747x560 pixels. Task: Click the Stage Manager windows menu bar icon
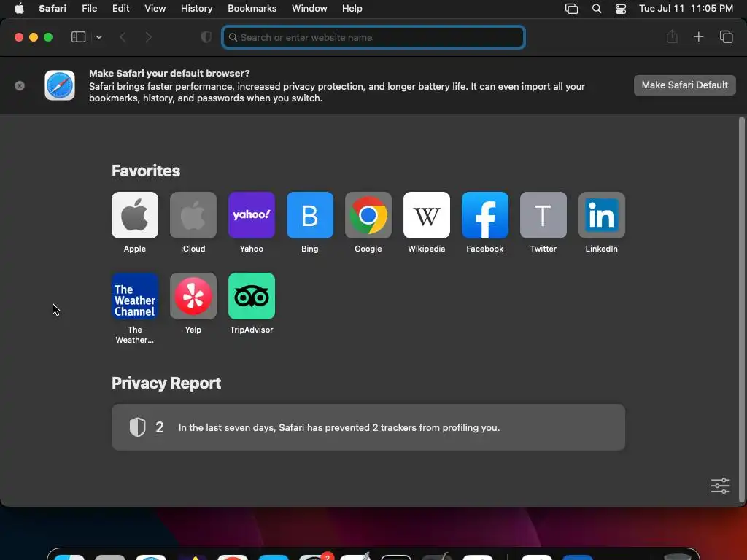[572, 9]
